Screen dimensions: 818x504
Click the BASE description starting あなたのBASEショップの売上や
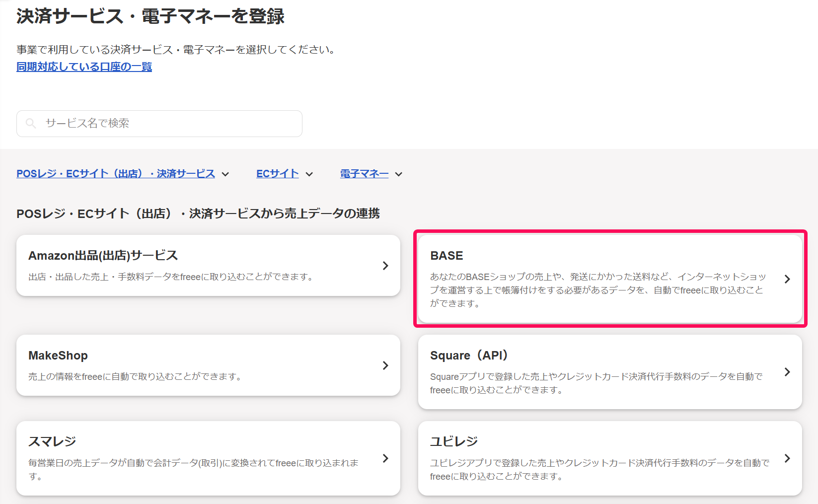point(598,290)
